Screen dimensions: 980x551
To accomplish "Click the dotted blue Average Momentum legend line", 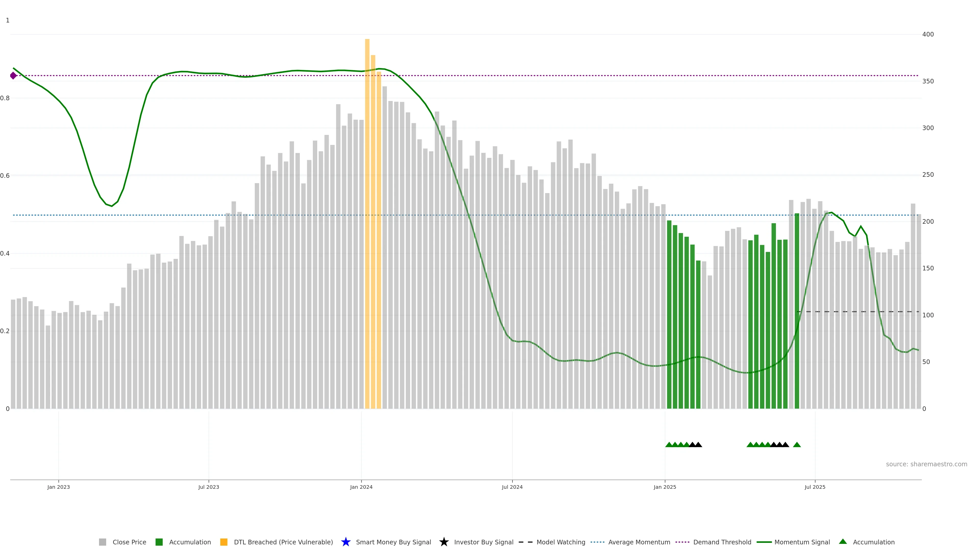I will click(x=597, y=542).
